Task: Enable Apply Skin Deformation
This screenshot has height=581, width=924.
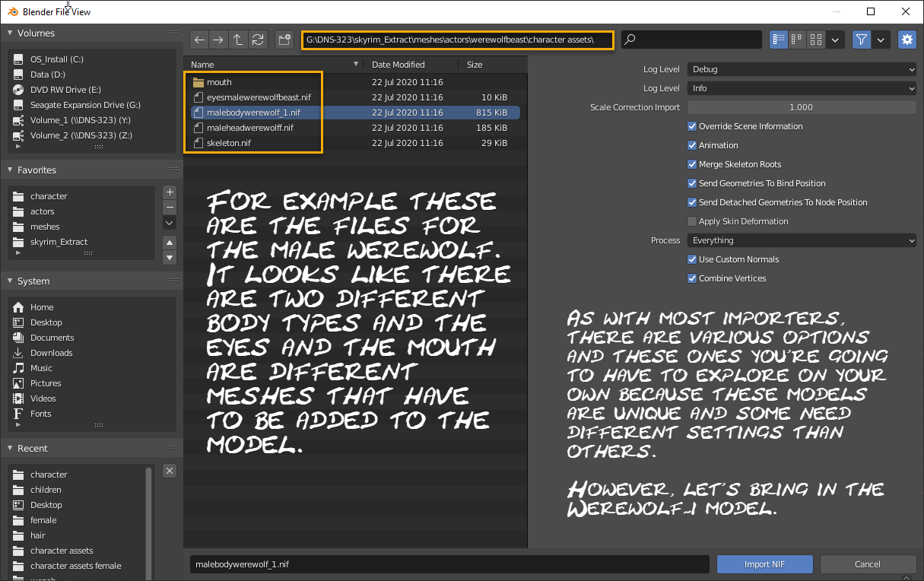Action: point(692,221)
